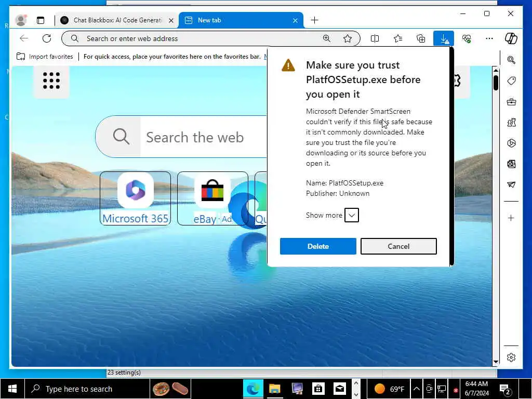Viewport: 532px width, 399px height.
Task: Open sidebar Outlook icon
Action: pyautogui.click(x=511, y=164)
